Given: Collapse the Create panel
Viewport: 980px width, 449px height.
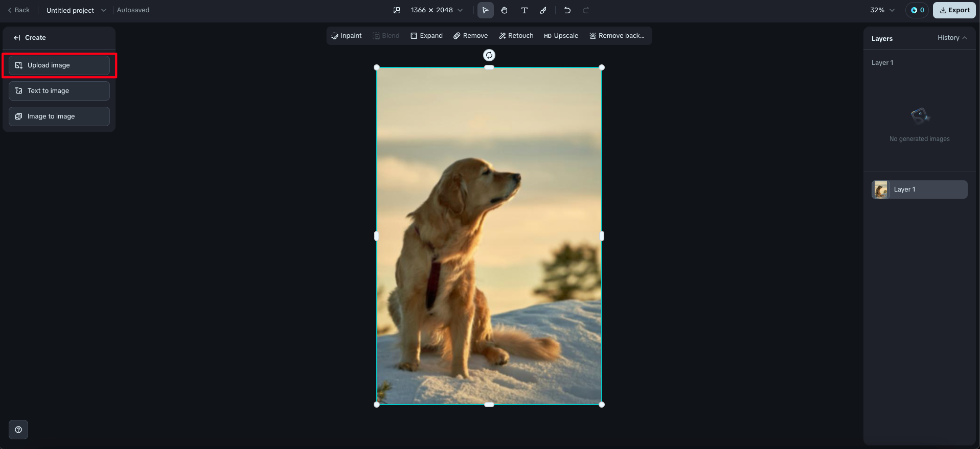Looking at the screenshot, I should pos(17,38).
